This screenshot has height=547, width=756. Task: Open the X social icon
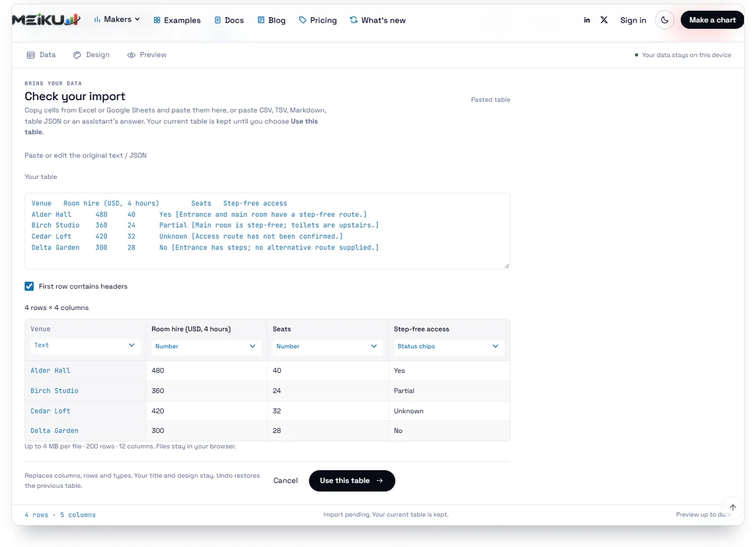[604, 20]
